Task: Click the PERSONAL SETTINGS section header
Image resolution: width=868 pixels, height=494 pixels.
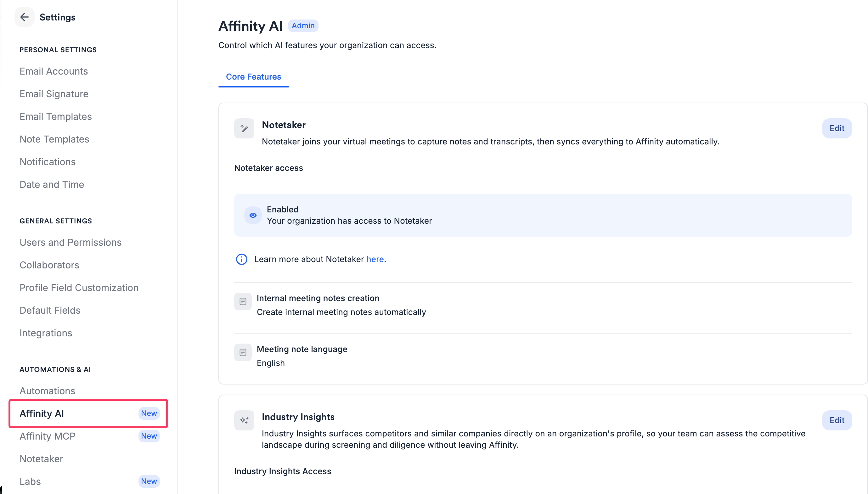Action: click(58, 50)
